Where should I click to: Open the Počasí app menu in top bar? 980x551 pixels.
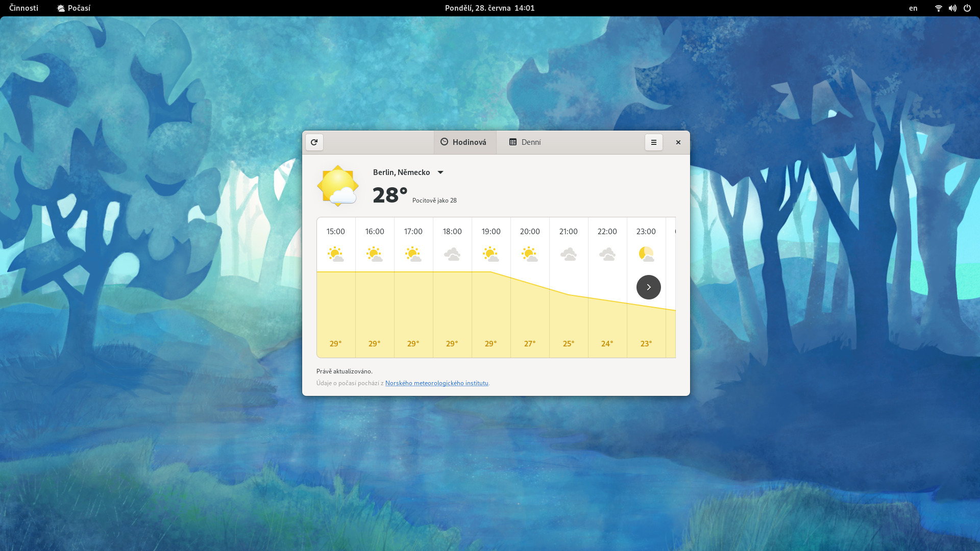[x=74, y=8]
